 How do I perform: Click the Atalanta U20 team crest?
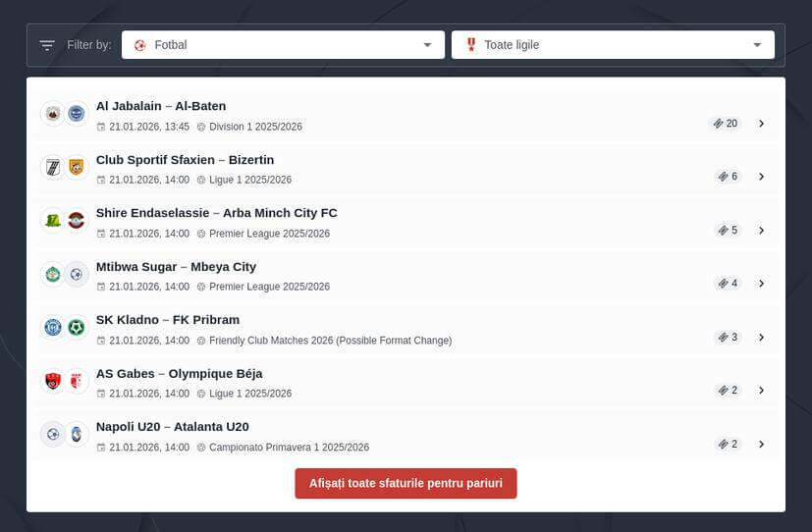[77, 434]
